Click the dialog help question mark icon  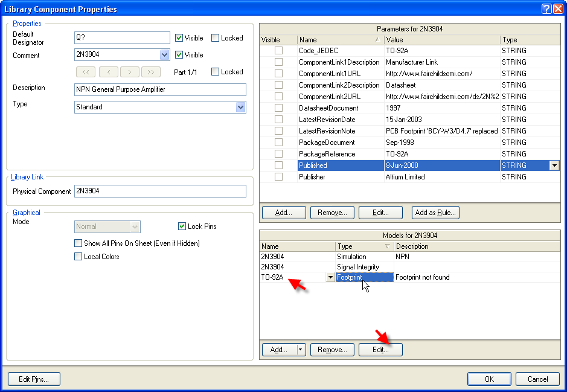(x=546, y=9)
